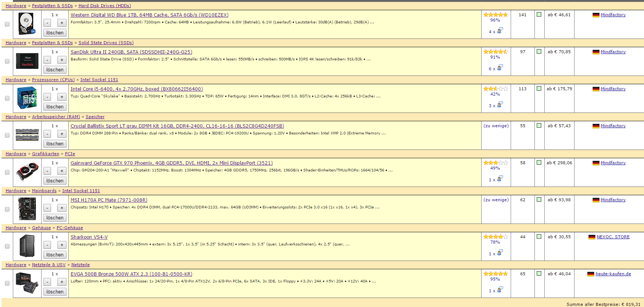Tick offer checkbox beside WD Blue price
The image size is (644, 307).
539,14
